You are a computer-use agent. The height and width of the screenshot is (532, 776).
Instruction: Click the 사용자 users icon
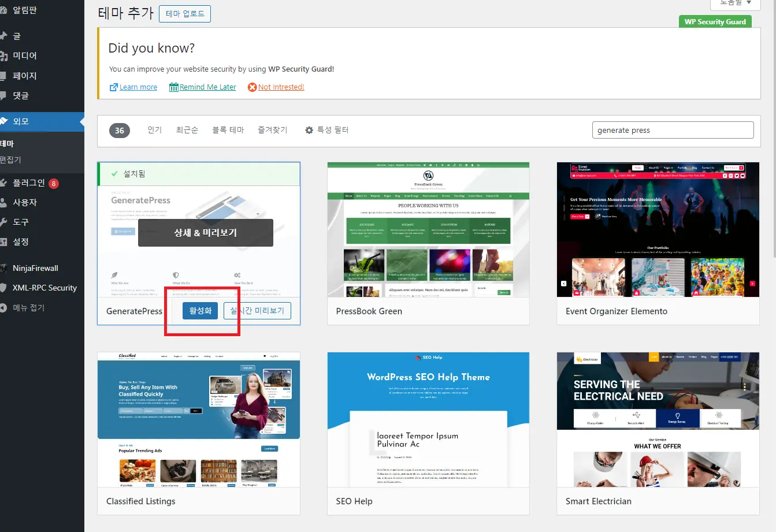point(3,203)
